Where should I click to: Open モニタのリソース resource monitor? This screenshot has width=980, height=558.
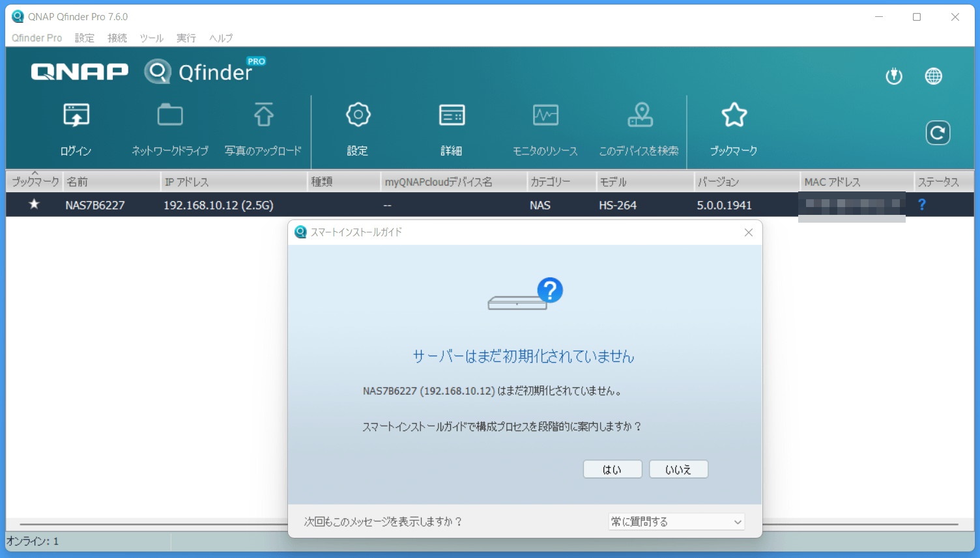pyautogui.click(x=545, y=128)
